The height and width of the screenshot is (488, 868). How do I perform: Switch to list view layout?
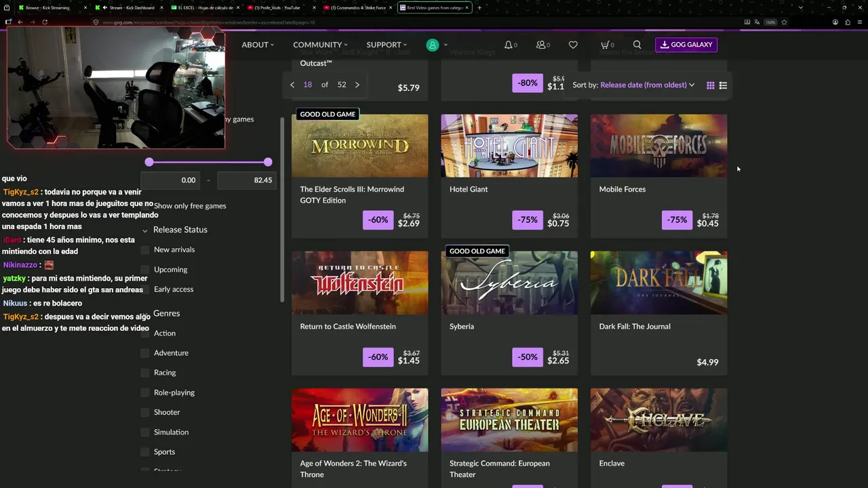723,85
